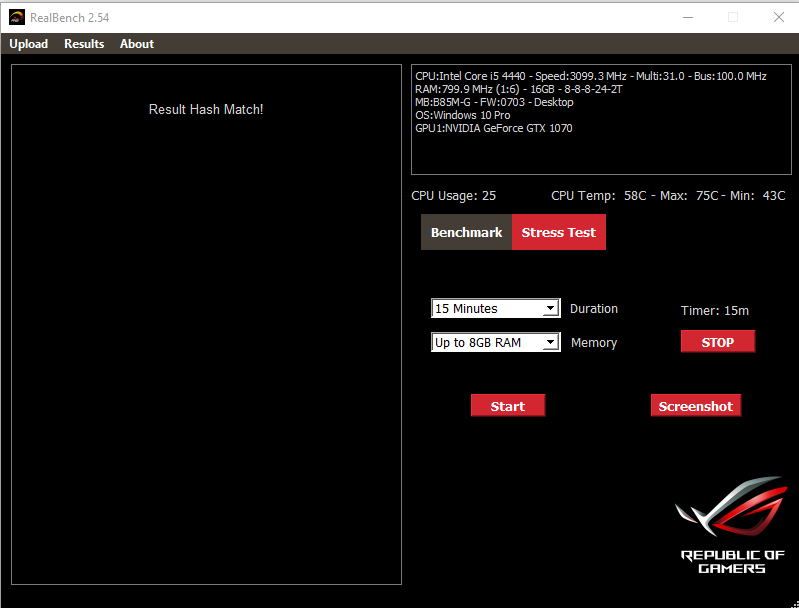Close the RealBench window
This screenshot has height=608, width=799.
click(x=778, y=17)
